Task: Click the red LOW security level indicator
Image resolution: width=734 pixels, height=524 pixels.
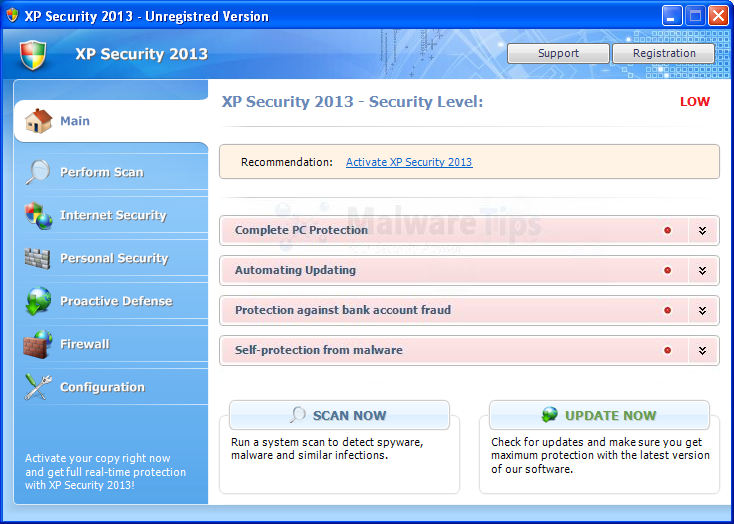Action: 695,102
